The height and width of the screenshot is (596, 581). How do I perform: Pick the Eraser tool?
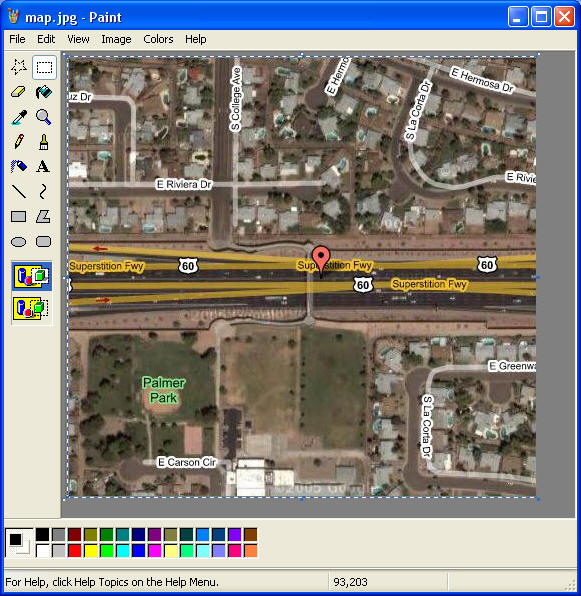tap(19, 92)
